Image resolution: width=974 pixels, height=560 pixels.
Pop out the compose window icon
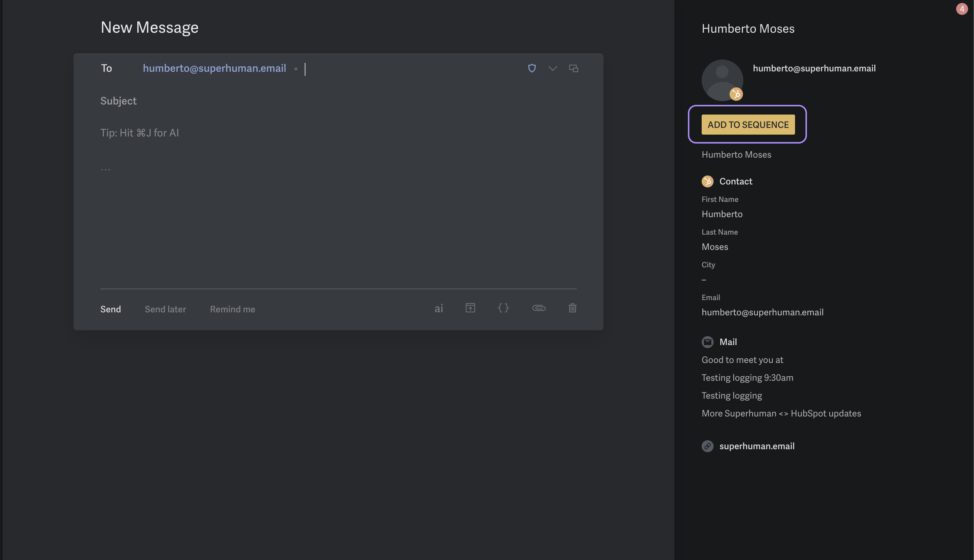point(573,68)
